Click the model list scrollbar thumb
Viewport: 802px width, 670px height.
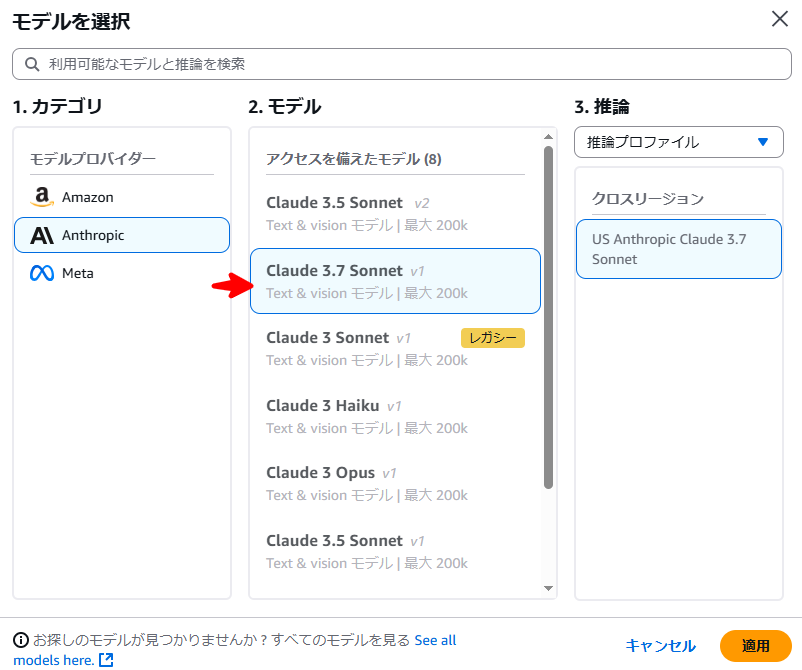click(x=548, y=318)
